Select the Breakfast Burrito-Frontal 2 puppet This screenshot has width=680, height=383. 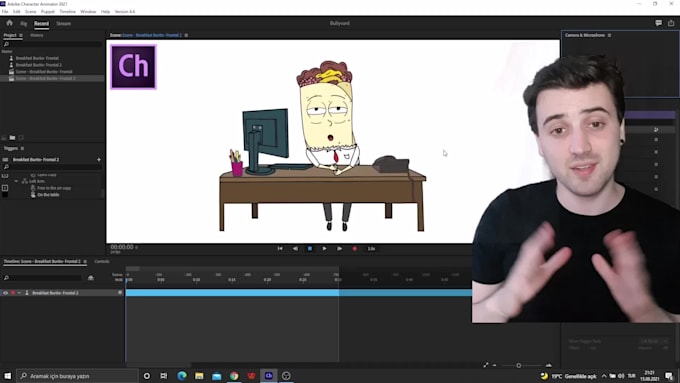click(39, 65)
